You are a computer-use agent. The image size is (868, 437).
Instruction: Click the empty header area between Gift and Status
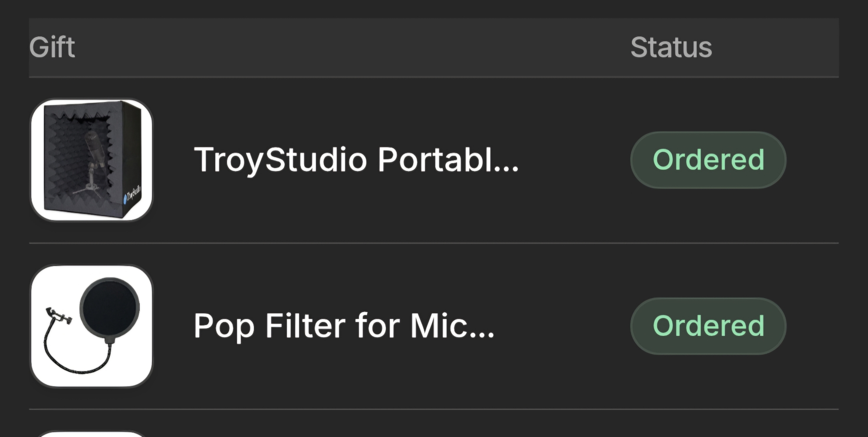tap(347, 47)
